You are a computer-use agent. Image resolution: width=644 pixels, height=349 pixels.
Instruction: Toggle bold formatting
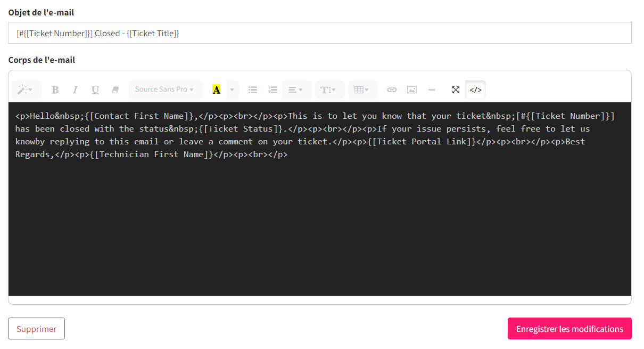[55, 90]
